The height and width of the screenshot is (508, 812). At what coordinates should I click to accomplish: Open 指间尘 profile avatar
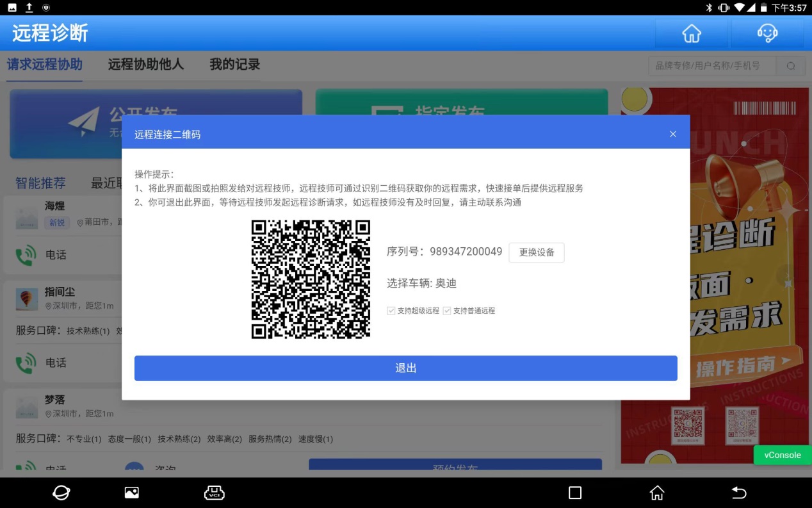27,299
